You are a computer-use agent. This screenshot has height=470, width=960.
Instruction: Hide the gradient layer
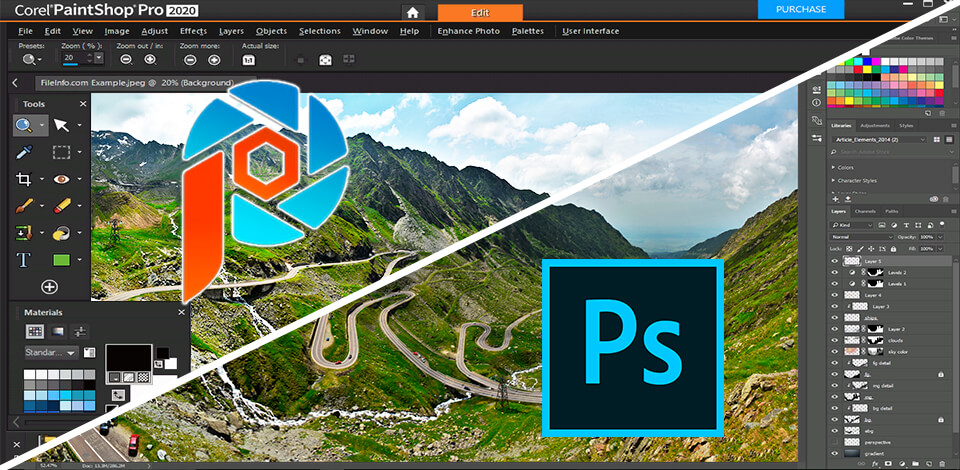point(834,453)
